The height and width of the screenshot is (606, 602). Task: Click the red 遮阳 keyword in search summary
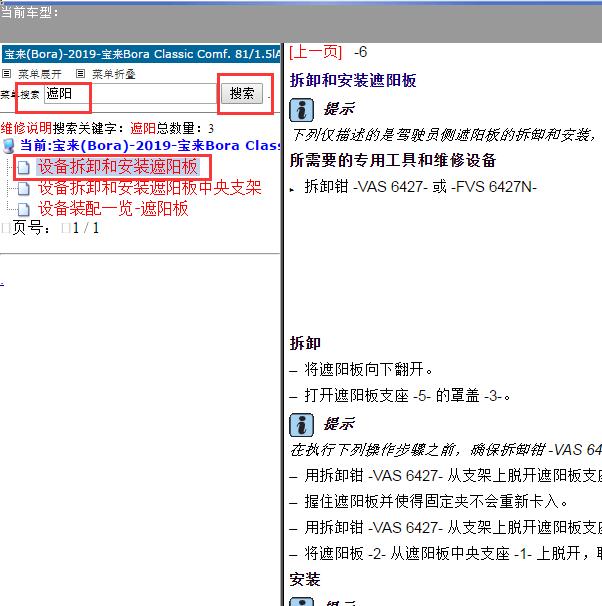click(x=143, y=128)
